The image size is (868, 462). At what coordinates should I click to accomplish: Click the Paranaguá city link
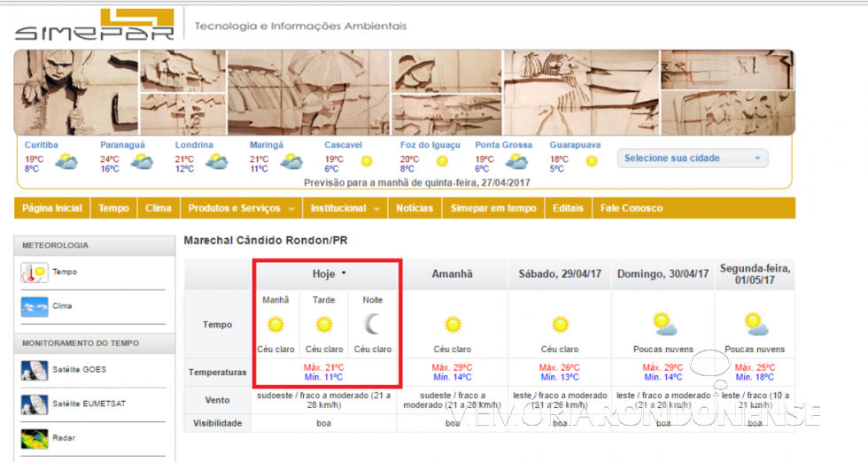[x=122, y=145]
